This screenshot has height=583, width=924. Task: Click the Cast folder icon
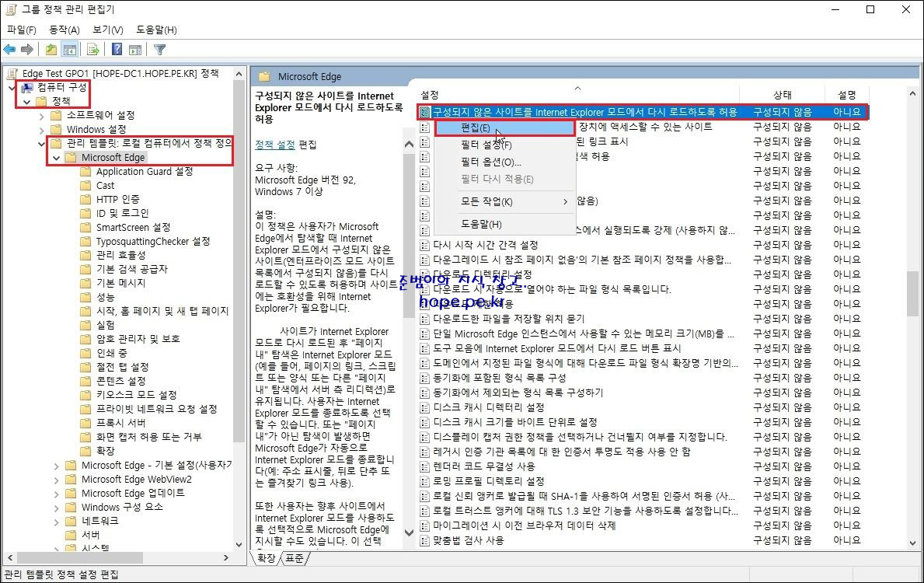coord(86,185)
